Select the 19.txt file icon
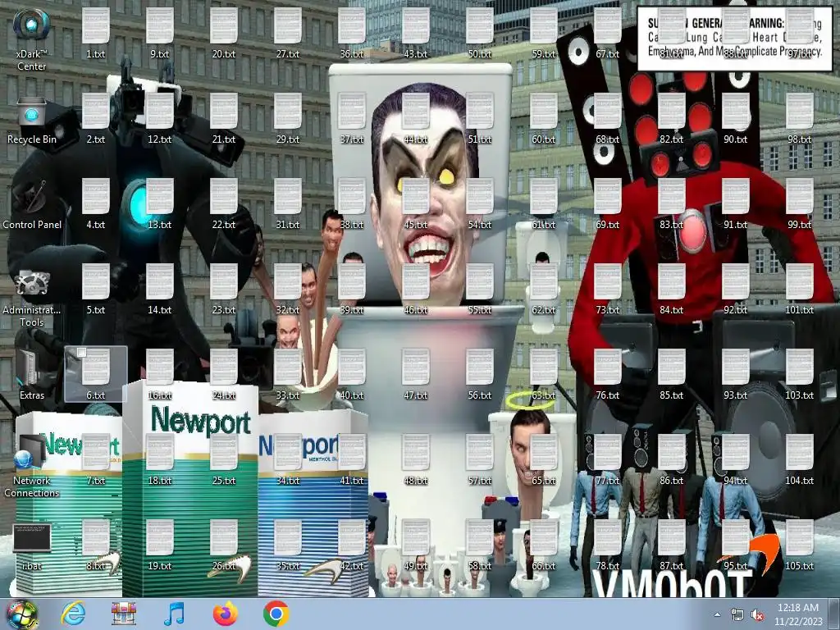Image resolution: width=840 pixels, height=630 pixels. pyautogui.click(x=160, y=538)
